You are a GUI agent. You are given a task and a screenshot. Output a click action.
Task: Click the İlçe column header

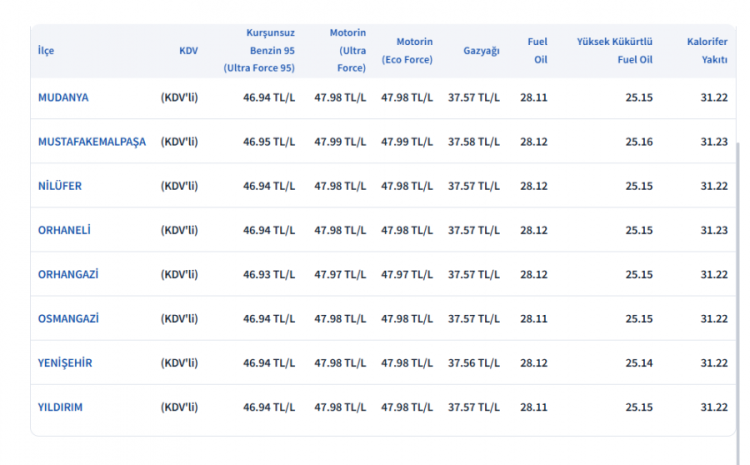point(46,50)
